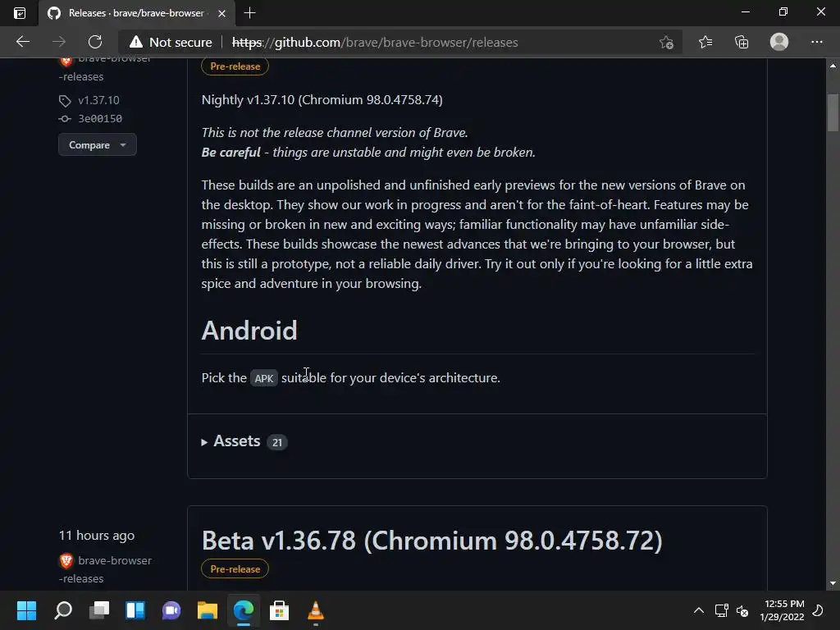
Task: Open Teams Chat from taskbar
Action: pos(171,610)
